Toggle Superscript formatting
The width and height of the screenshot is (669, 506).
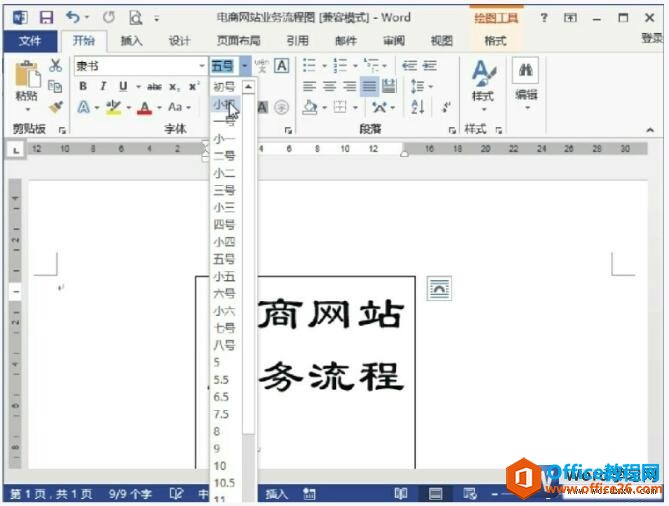pos(194,86)
